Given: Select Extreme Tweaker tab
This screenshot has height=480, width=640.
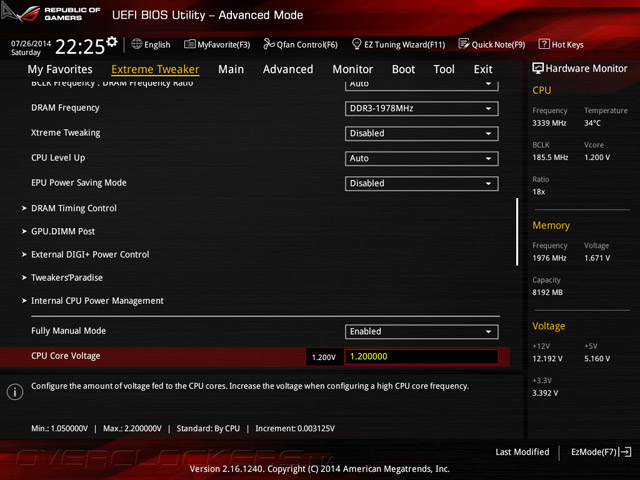Looking at the screenshot, I should click(155, 69).
